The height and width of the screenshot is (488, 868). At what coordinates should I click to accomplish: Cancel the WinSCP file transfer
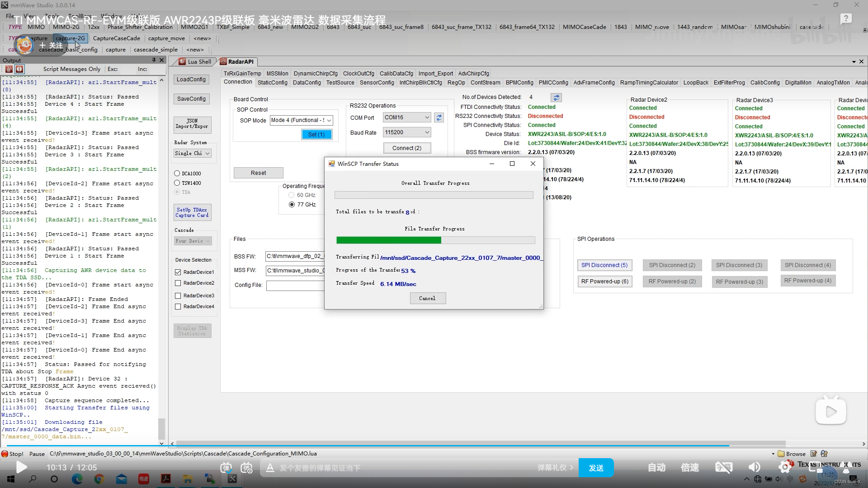(427, 298)
